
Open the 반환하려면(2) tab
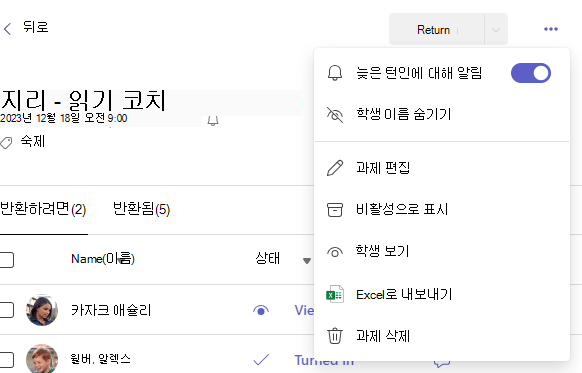pos(43,209)
